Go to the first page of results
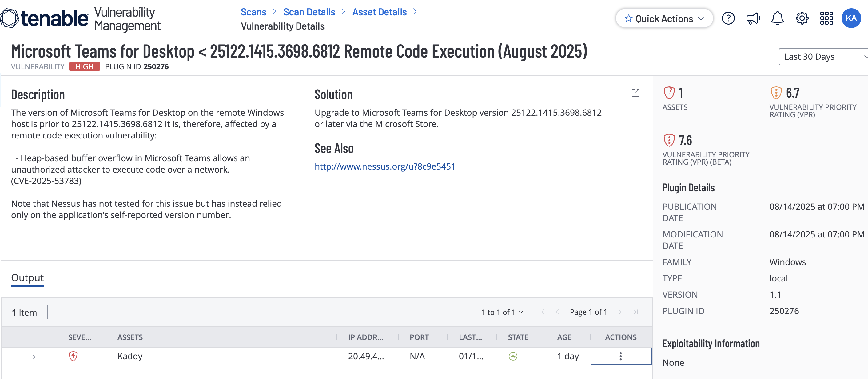 (542, 312)
